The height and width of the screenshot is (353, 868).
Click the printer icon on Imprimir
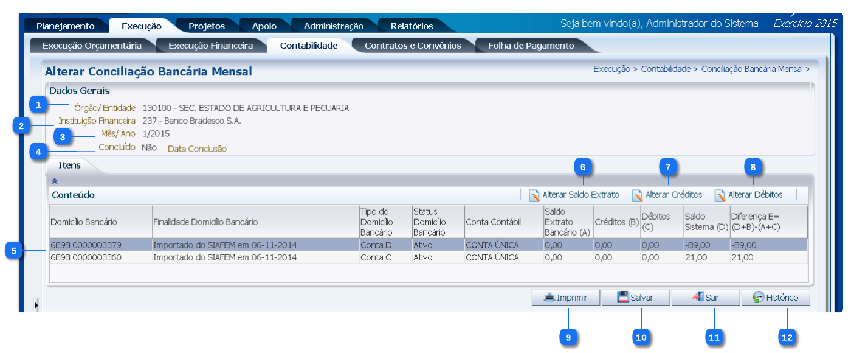click(x=549, y=298)
